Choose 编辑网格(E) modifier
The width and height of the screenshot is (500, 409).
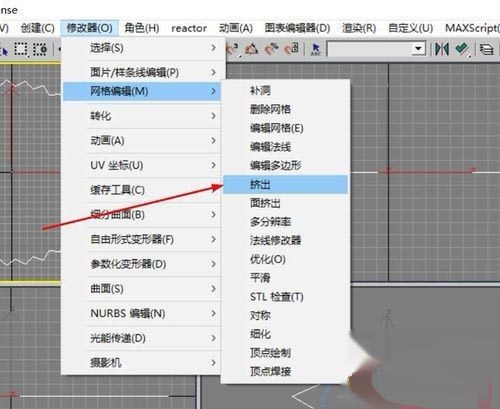(285, 128)
